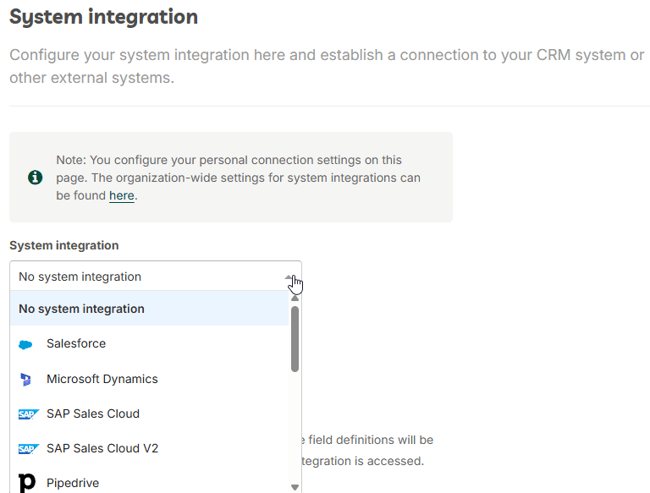Click the collapse arrow in the integration combo box
The height and width of the screenshot is (493, 650).
click(x=288, y=277)
